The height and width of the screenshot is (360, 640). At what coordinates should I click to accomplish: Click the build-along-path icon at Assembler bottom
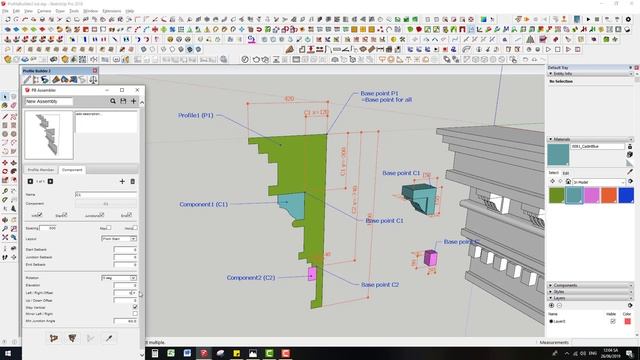[54, 338]
